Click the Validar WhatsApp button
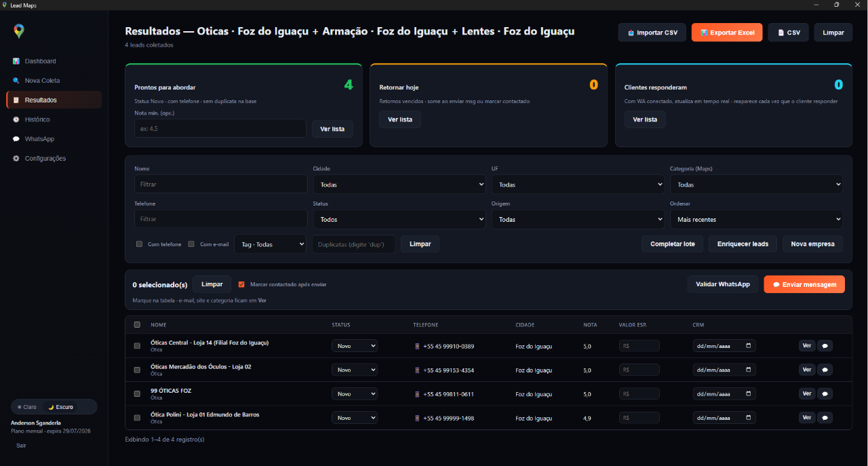The image size is (868, 466). pos(723,284)
